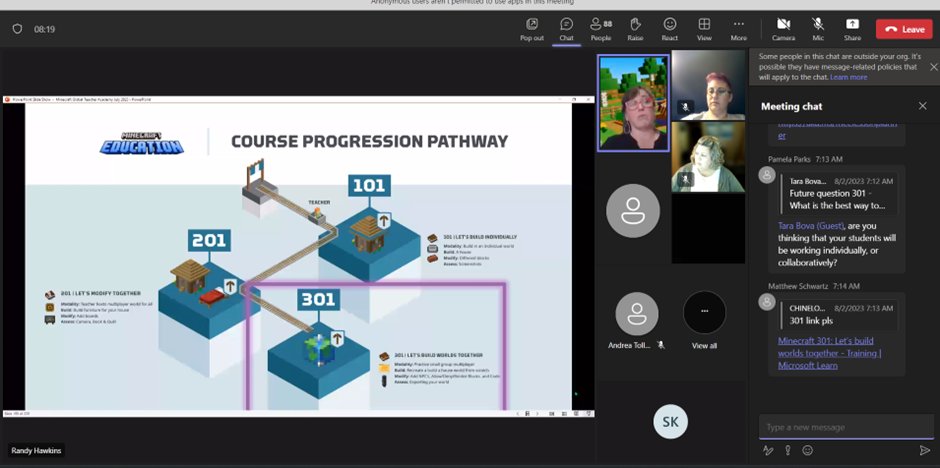Open the View layout options

coord(704,29)
